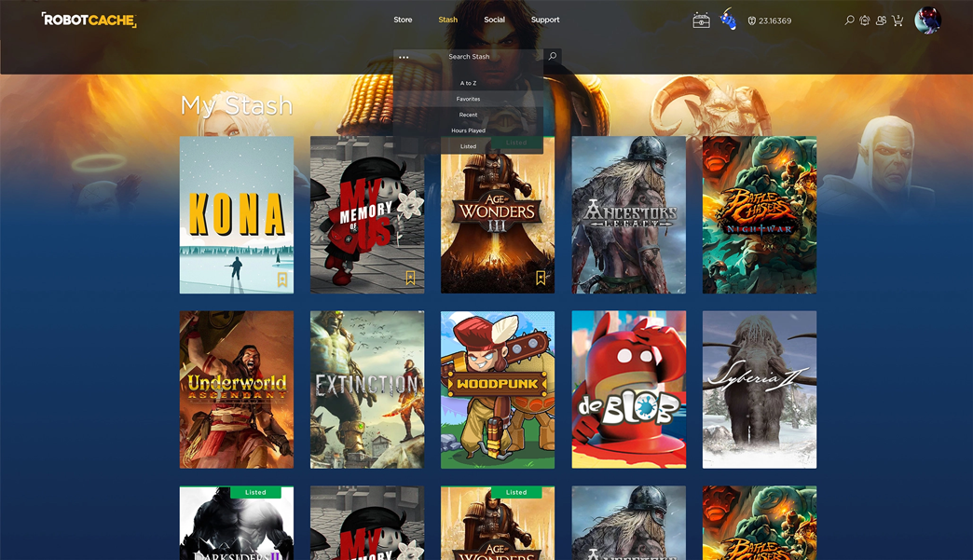Sort stash by A to Z

click(469, 83)
